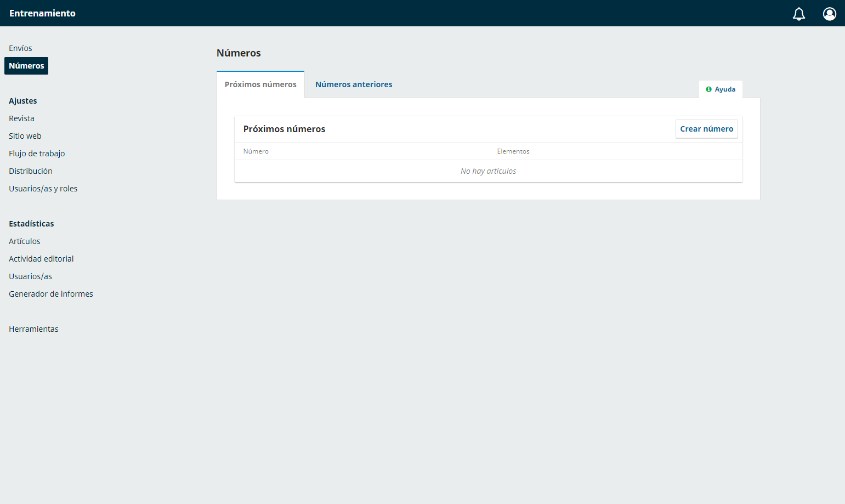
Task: Click the Número column header
Action: coord(256,151)
